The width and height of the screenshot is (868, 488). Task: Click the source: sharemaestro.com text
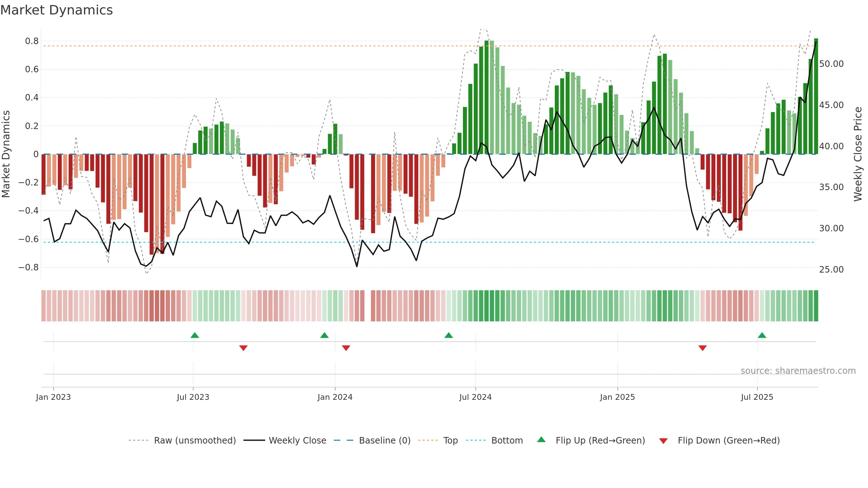click(x=798, y=371)
